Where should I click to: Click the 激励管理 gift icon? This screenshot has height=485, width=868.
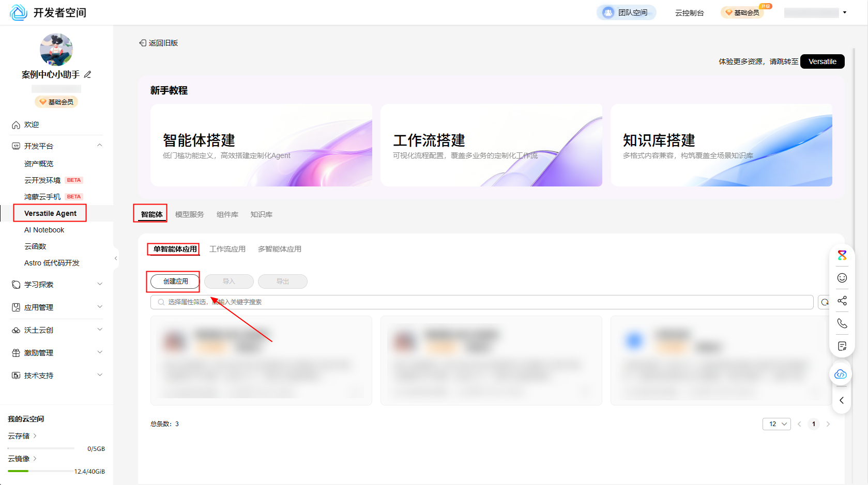(x=16, y=353)
